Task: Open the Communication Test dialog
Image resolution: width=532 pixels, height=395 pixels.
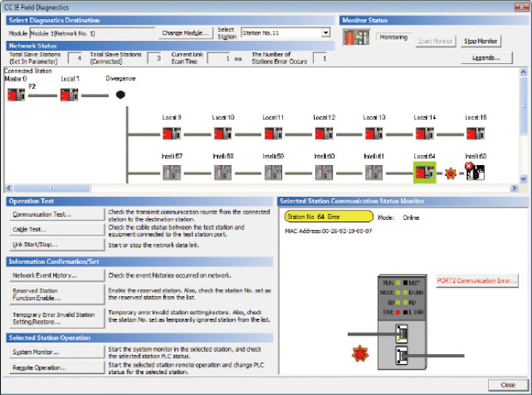Action: click(x=57, y=214)
